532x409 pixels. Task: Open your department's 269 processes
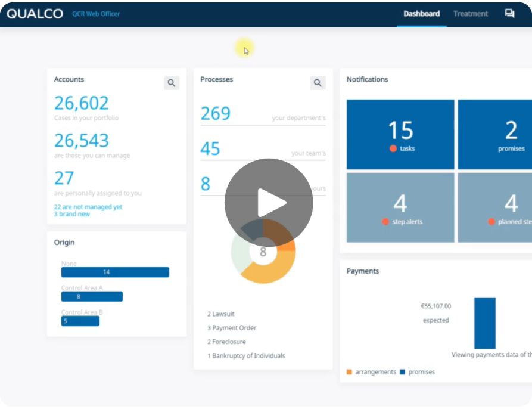(214, 114)
